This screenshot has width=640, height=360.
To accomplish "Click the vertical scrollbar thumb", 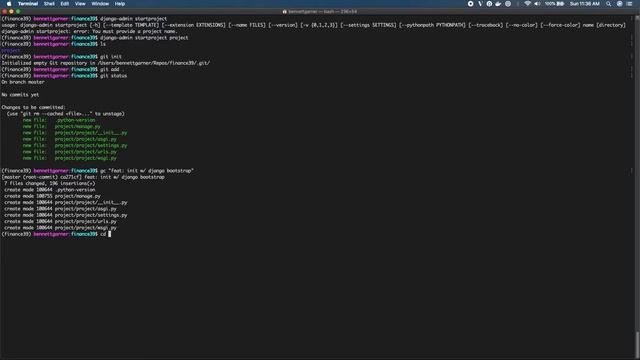I will pyautogui.click(x=637, y=344).
